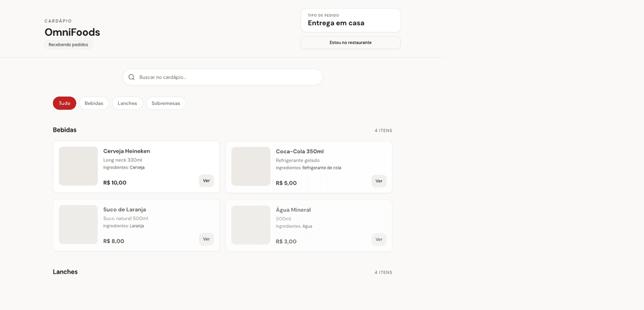The height and width of the screenshot is (310, 644).
Task: Click the 'Ingredientes: Água' text
Action: [x=294, y=226]
